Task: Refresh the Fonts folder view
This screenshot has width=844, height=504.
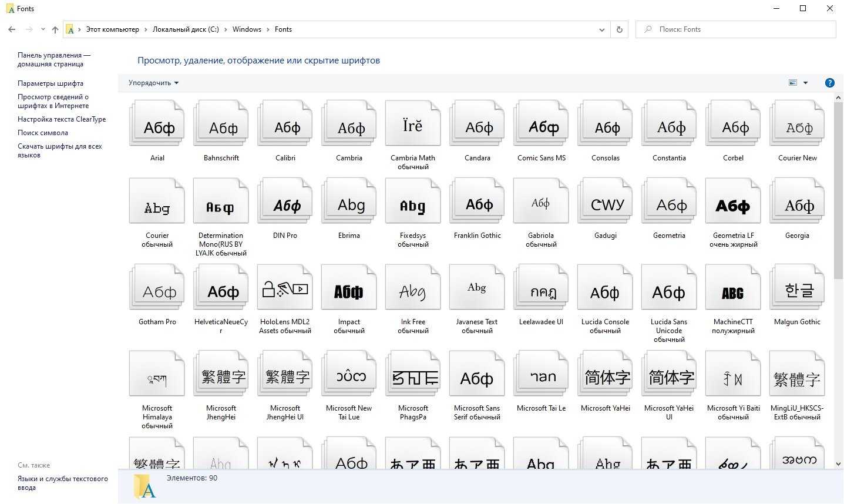Action: click(619, 29)
